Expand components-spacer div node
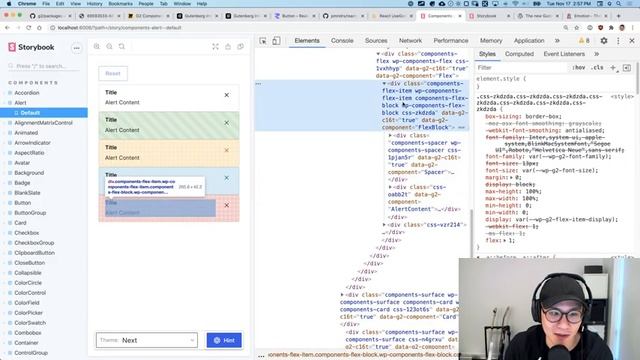The height and width of the screenshot is (360, 640). coord(390,136)
